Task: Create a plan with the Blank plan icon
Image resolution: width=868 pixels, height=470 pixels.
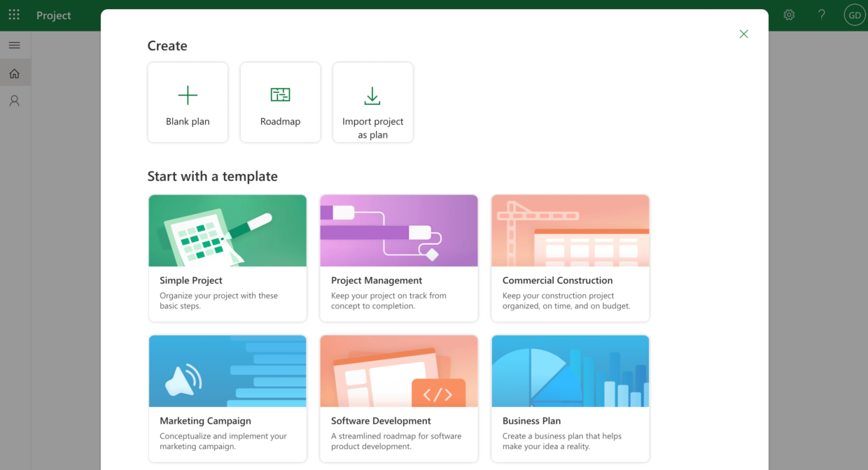Action: tap(188, 102)
